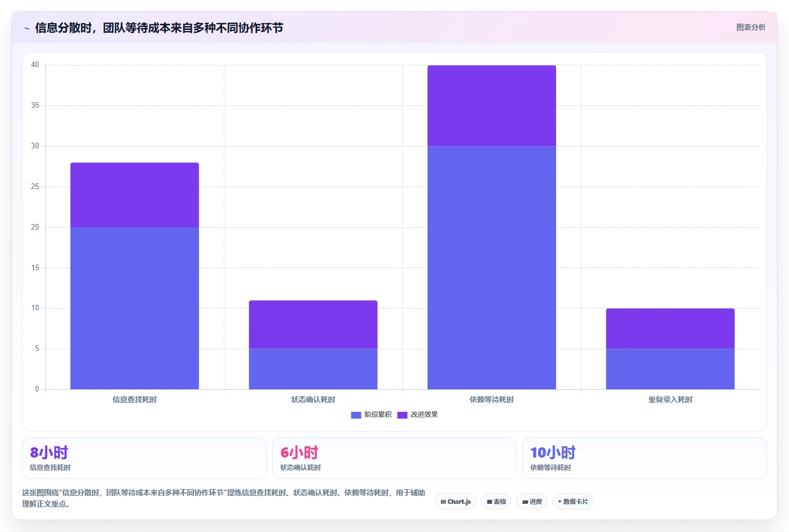
Task: Click the 表格 tag pill
Action: (x=496, y=502)
